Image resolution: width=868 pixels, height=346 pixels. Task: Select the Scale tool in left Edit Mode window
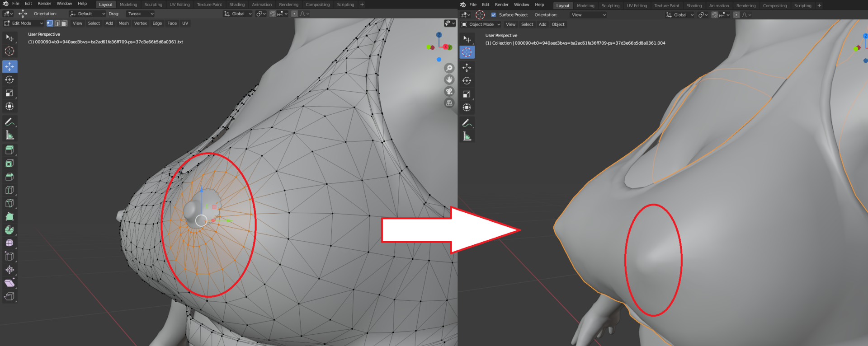pyautogui.click(x=9, y=93)
